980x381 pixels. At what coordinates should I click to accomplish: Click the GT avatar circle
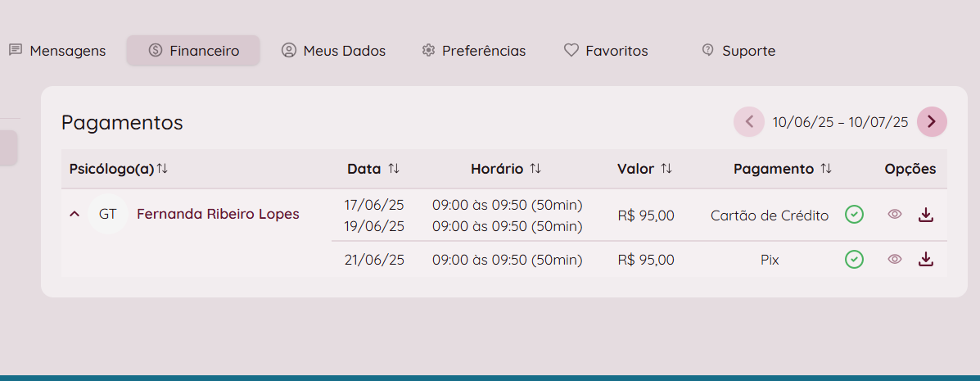pos(107,215)
